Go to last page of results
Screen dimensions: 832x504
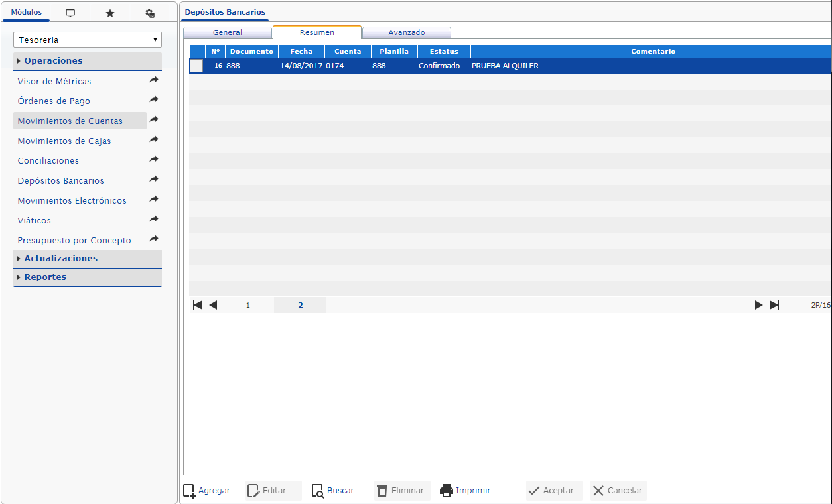[774, 305]
